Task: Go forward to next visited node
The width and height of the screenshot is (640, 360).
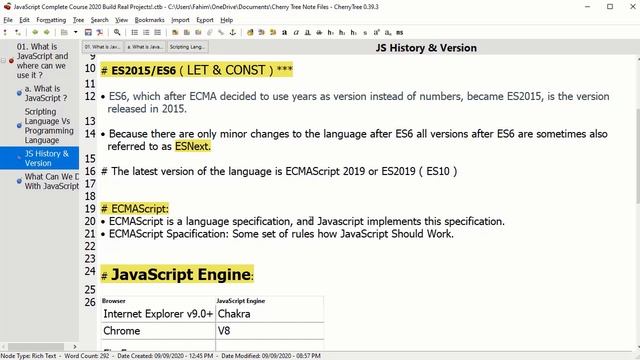Action: coord(47,32)
